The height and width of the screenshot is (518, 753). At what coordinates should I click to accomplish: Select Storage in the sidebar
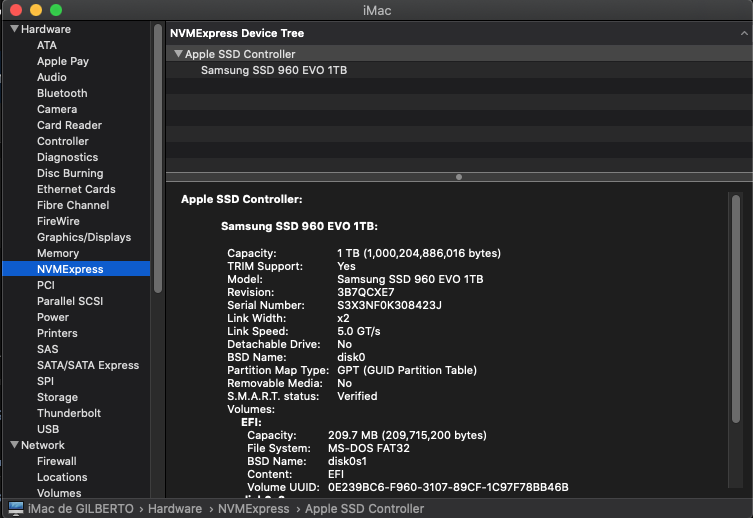(57, 397)
